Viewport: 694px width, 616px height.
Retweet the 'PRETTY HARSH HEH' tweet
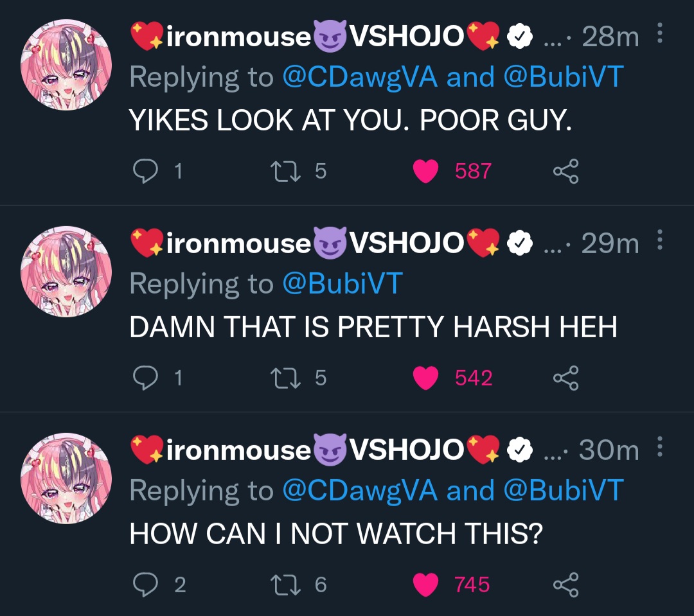point(286,378)
